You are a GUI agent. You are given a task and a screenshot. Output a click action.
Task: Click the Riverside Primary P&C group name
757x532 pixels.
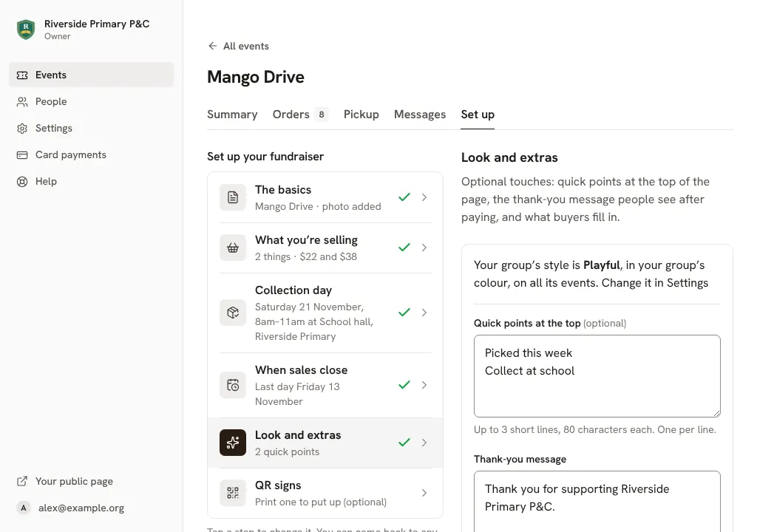(97, 24)
